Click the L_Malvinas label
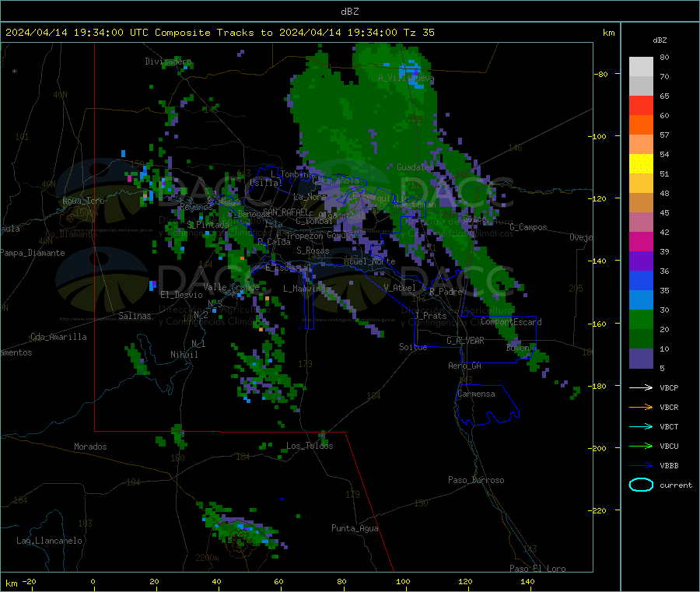The width and height of the screenshot is (700, 592). coord(306,289)
